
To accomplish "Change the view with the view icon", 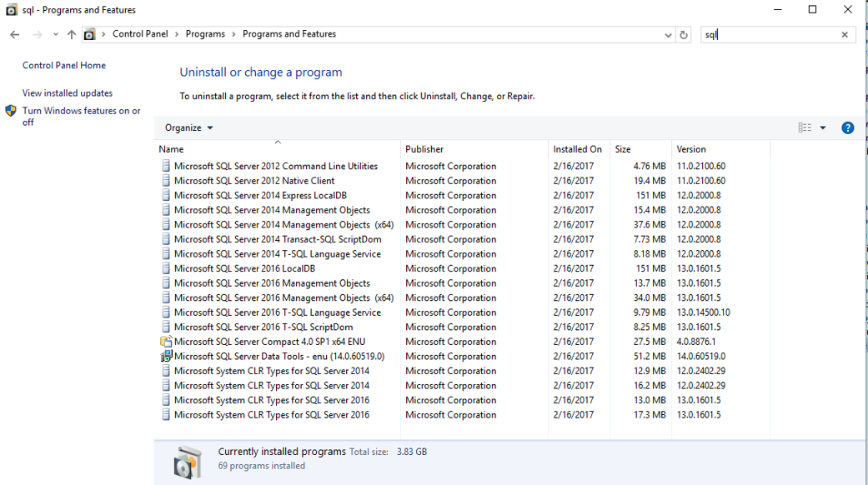I will tap(805, 127).
